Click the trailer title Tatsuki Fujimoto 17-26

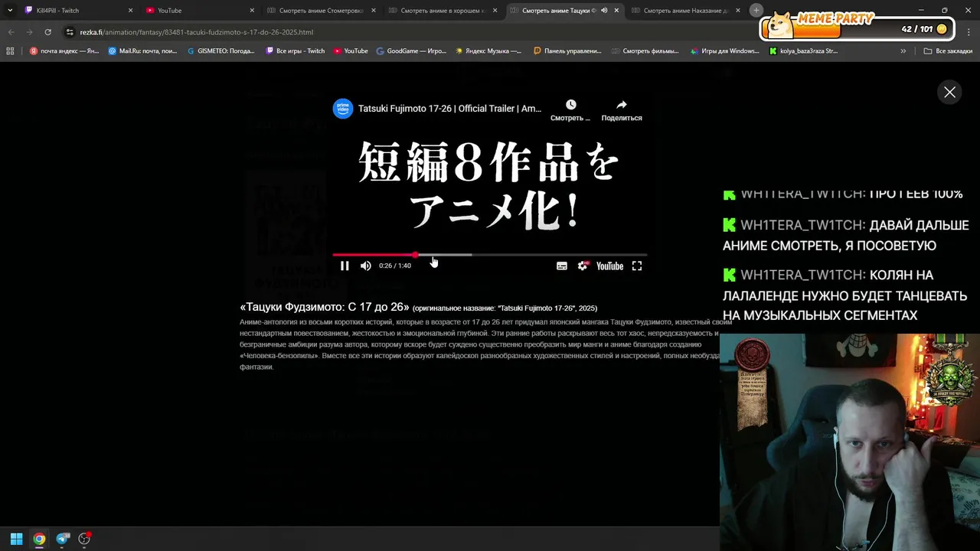tap(449, 109)
